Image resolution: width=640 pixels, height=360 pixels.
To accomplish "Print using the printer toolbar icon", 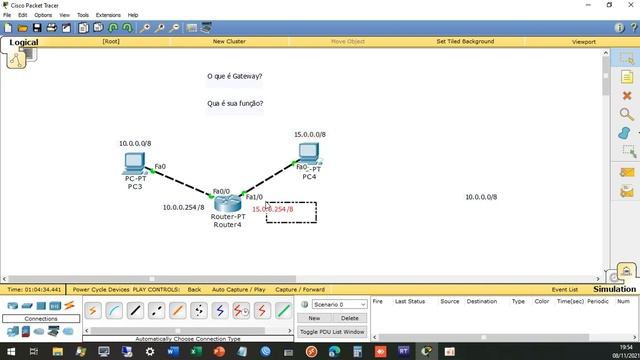I will coord(51,28).
